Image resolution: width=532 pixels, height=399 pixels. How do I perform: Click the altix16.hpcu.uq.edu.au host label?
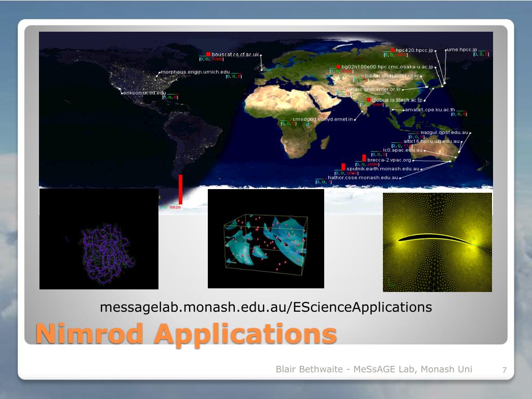(x=432, y=141)
